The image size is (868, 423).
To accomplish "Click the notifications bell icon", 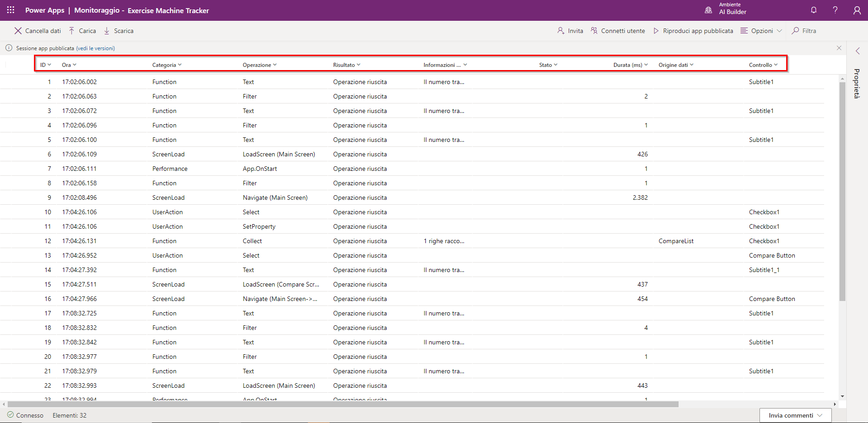I will pyautogui.click(x=813, y=10).
